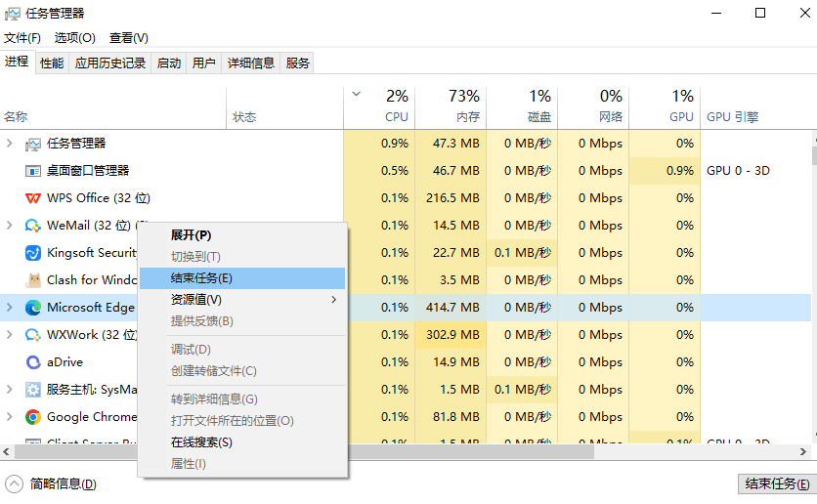The image size is (817, 504).
Task: Sort by the 名称 column header
Action: coord(113,107)
